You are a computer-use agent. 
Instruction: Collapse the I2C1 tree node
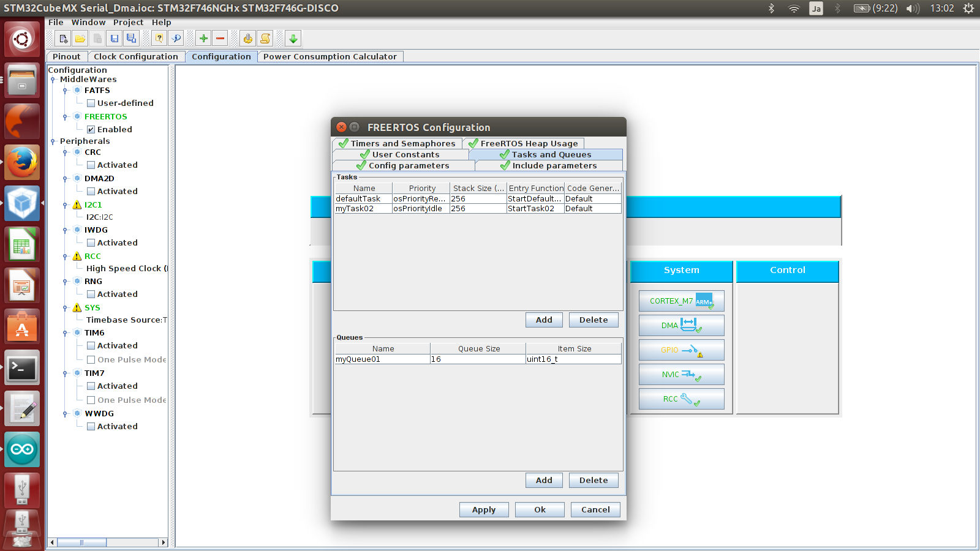point(65,205)
